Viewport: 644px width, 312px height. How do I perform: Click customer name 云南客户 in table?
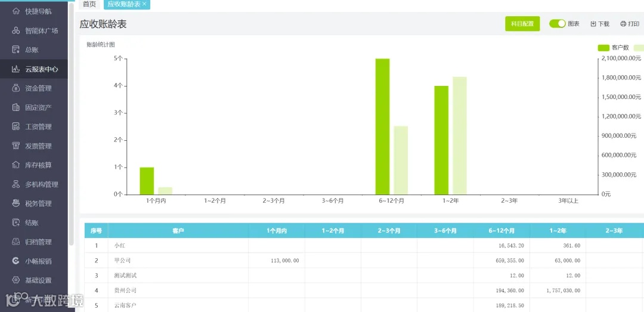click(125, 305)
